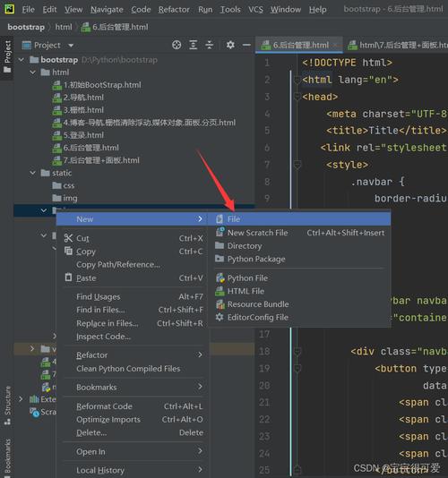Open the Refactor menu in menu bar
Screen dimensions: 448x478
point(174,10)
